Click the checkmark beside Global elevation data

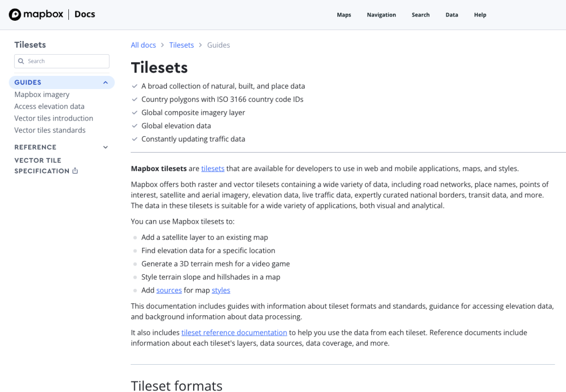(x=134, y=126)
